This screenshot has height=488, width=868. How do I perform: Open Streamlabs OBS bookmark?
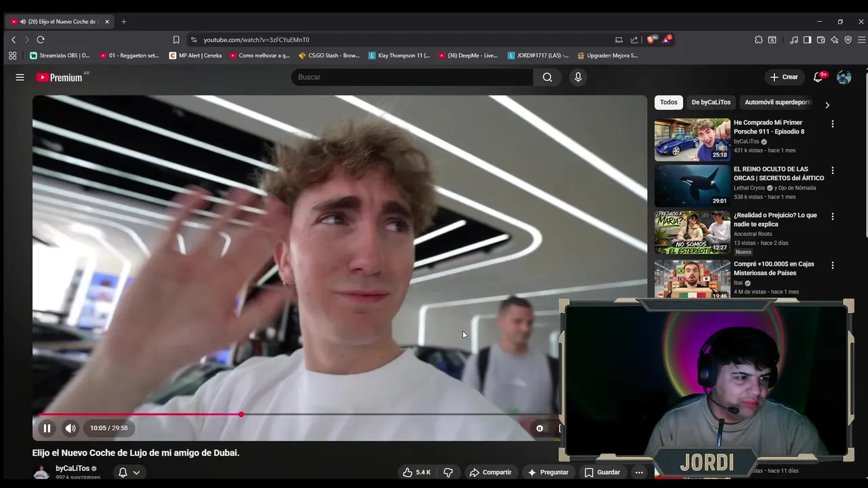point(60,56)
